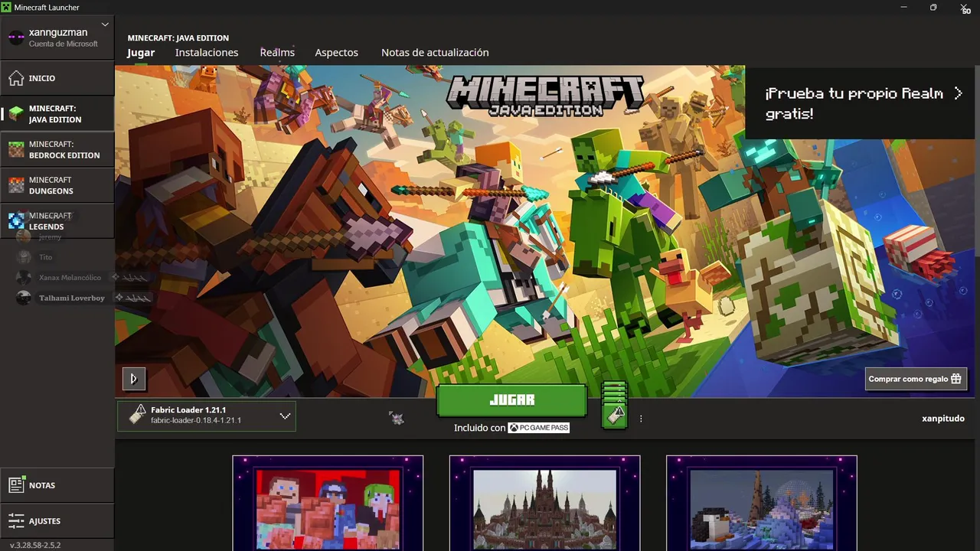Click the xannguzman account avatar
This screenshot has height=551, width=980.
16,38
